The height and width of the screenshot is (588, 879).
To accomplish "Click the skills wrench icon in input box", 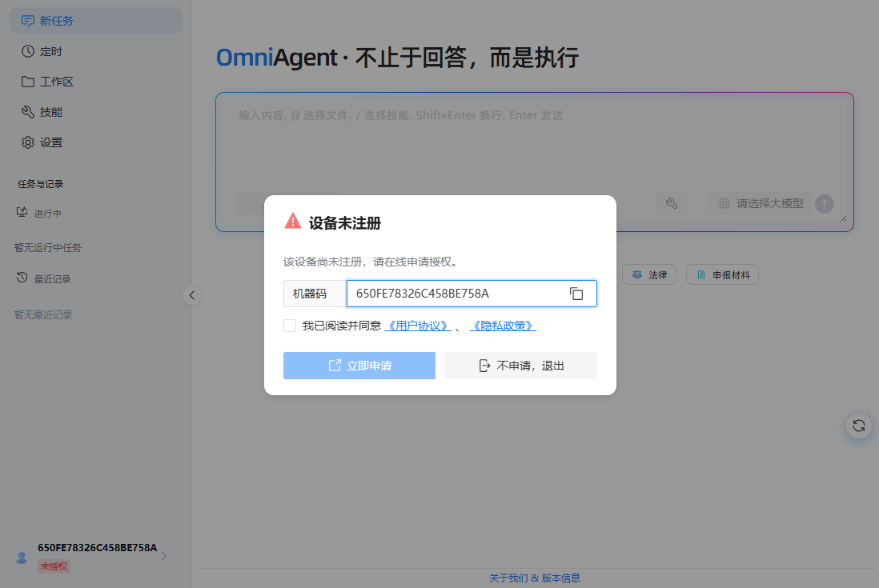I will pyautogui.click(x=672, y=203).
